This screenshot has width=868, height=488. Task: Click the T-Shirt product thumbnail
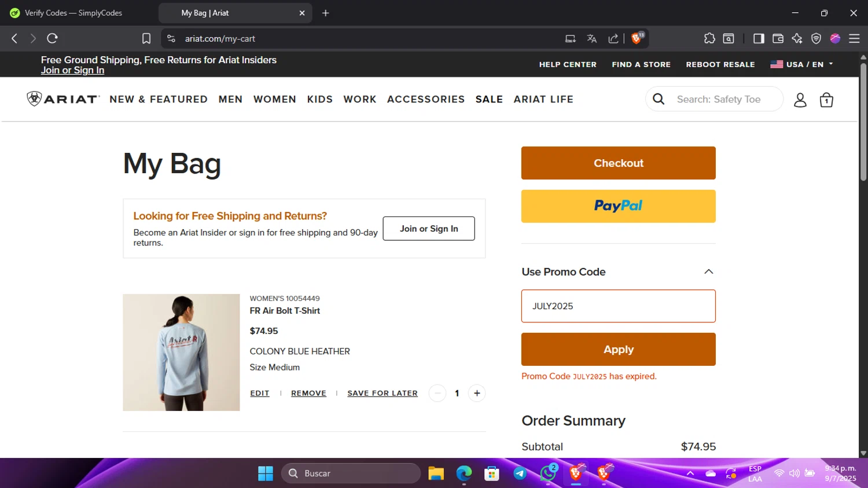click(x=181, y=353)
